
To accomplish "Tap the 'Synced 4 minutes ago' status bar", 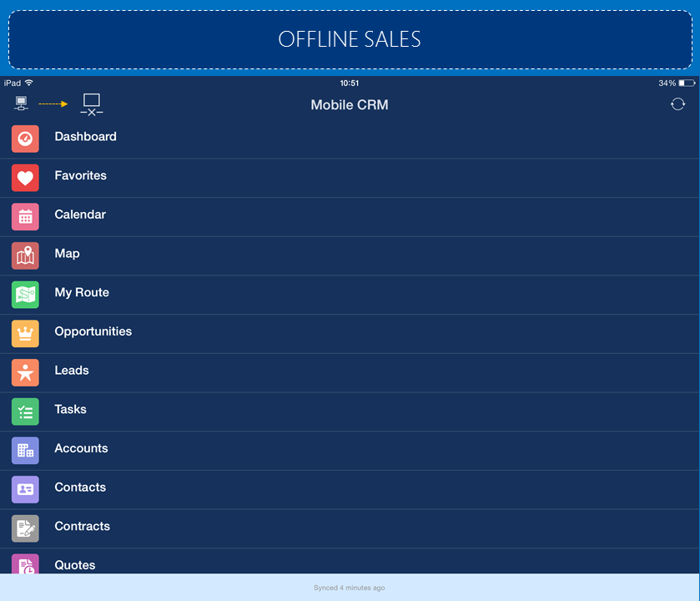I will click(x=350, y=588).
